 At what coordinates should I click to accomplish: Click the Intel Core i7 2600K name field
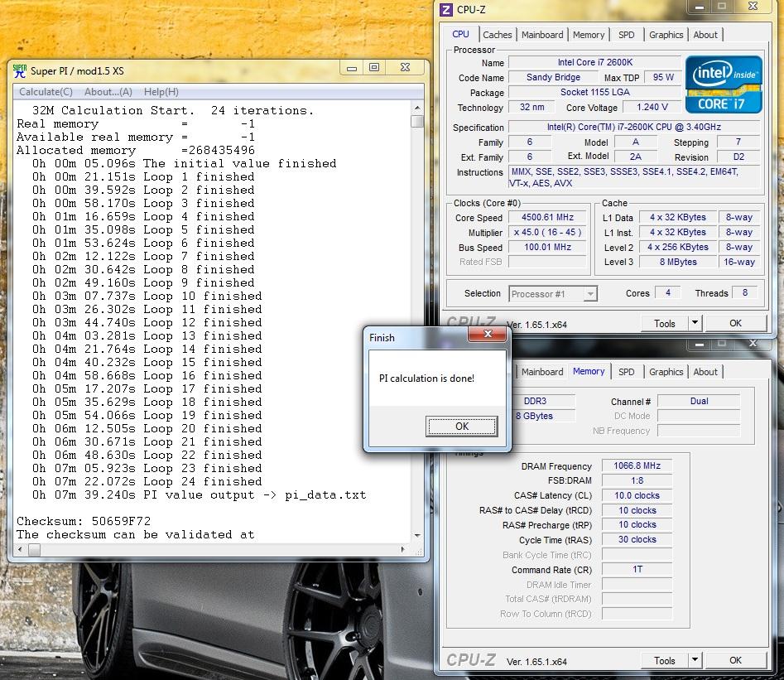click(x=595, y=63)
